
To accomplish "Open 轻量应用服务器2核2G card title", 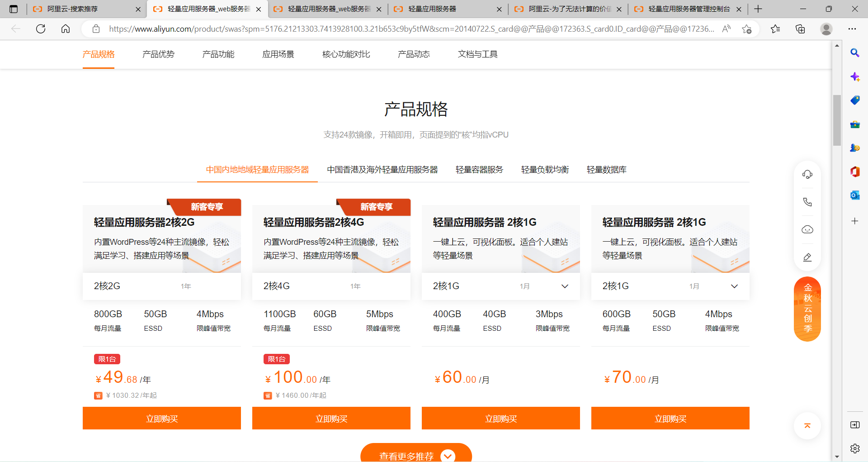I will click(x=144, y=222).
